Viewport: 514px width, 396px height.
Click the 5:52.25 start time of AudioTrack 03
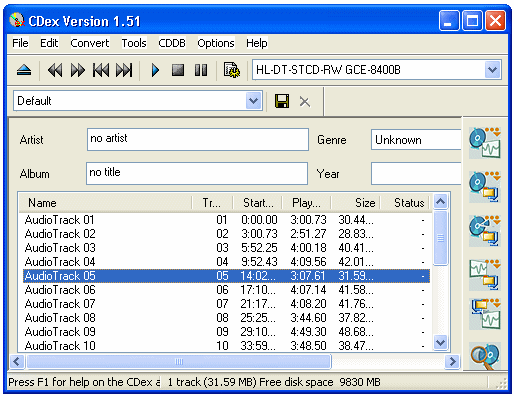(259, 248)
